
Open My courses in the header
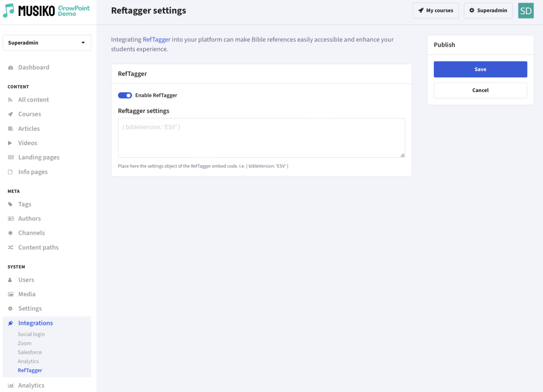click(436, 11)
